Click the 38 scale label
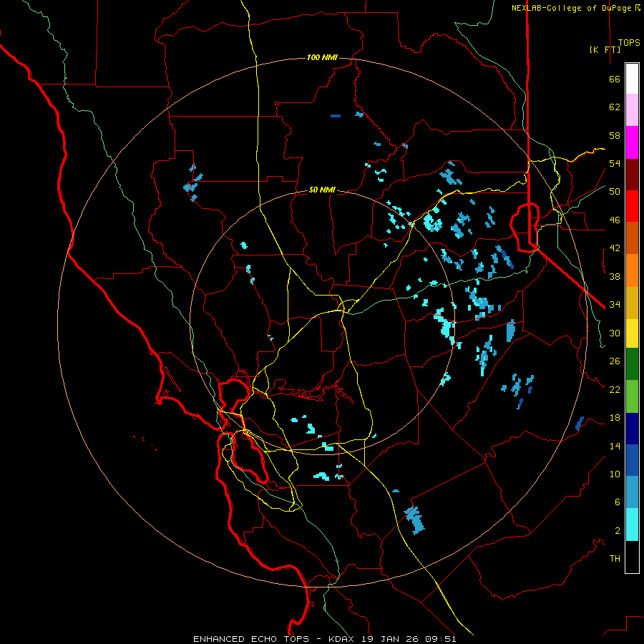644x644 pixels. pos(615,276)
